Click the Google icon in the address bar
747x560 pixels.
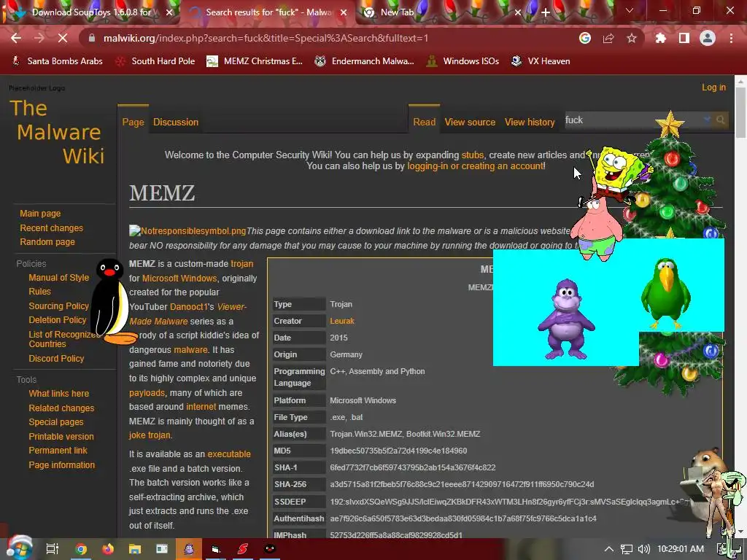click(585, 38)
